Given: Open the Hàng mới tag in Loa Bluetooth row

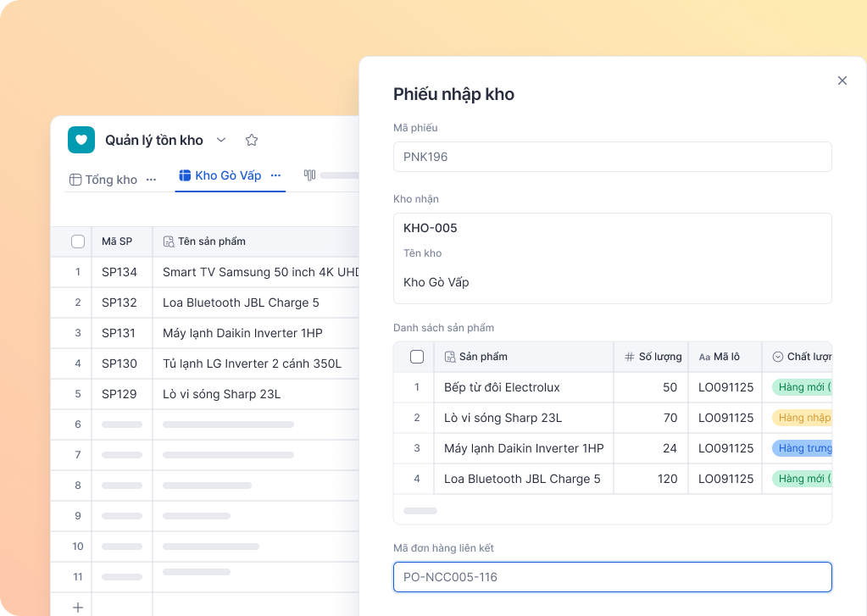Looking at the screenshot, I should point(803,479).
